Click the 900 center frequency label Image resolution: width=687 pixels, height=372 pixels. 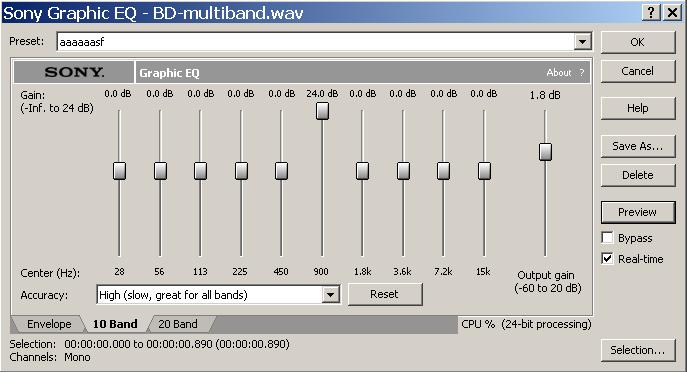(x=321, y=272)
